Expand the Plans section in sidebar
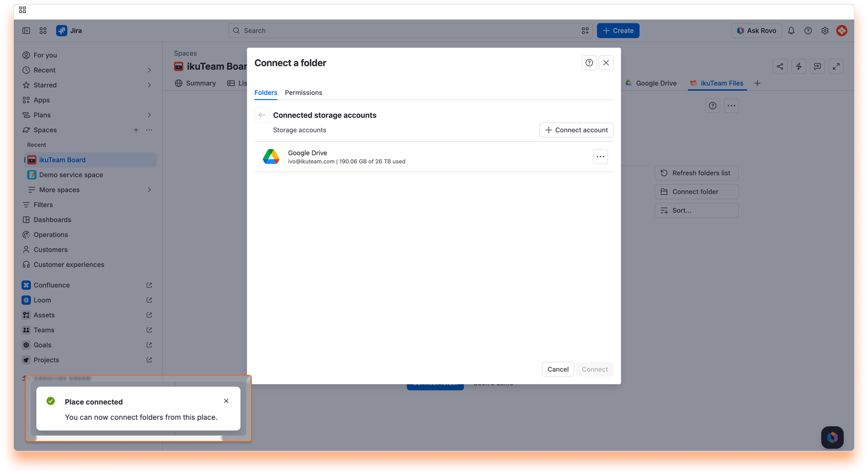 coord(149,115)
